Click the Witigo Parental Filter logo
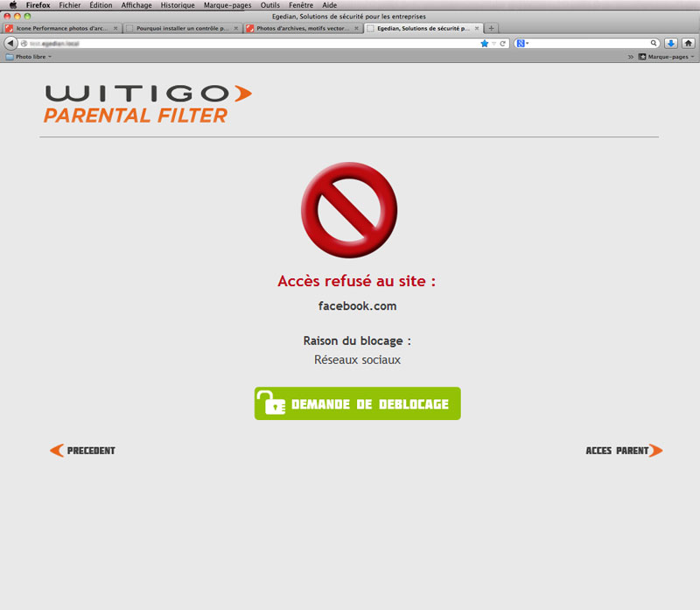 coord(148,103)
